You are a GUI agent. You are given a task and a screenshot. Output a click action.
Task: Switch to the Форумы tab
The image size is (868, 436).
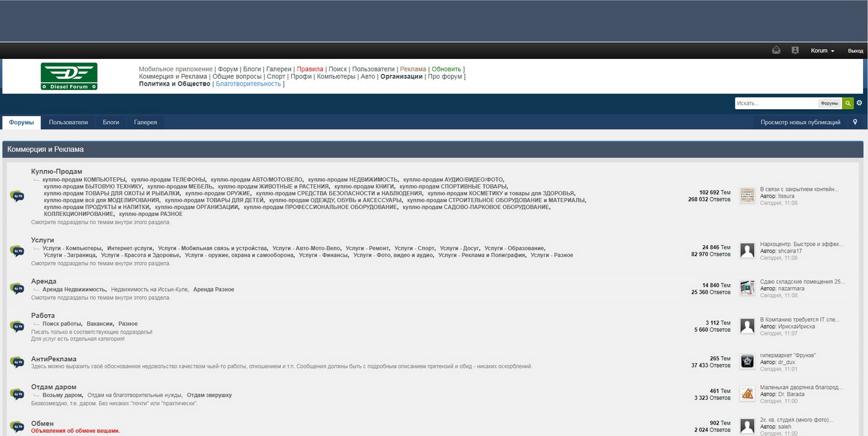22,122
